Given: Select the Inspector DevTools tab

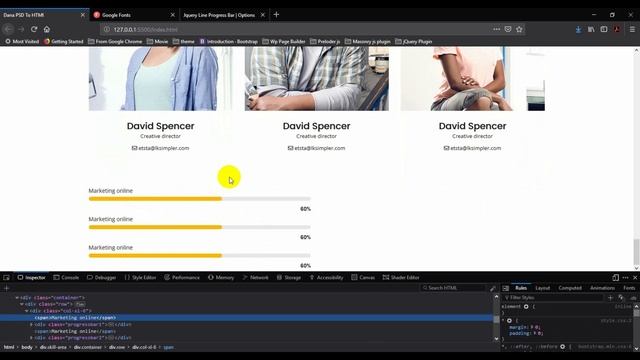Looking at the screenshot, I should click(31, 278).
